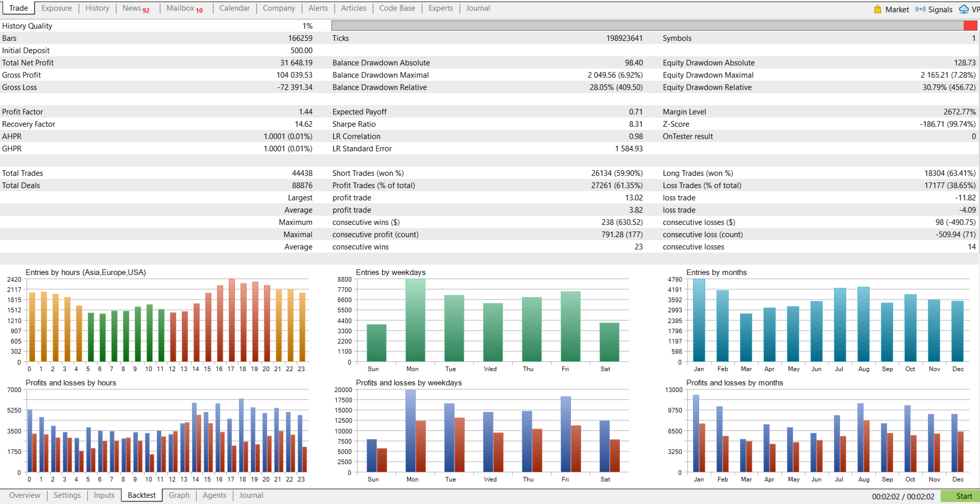Click the VPS cloud icon
This screenshot has width=980, height=504.
pos(964,9)
